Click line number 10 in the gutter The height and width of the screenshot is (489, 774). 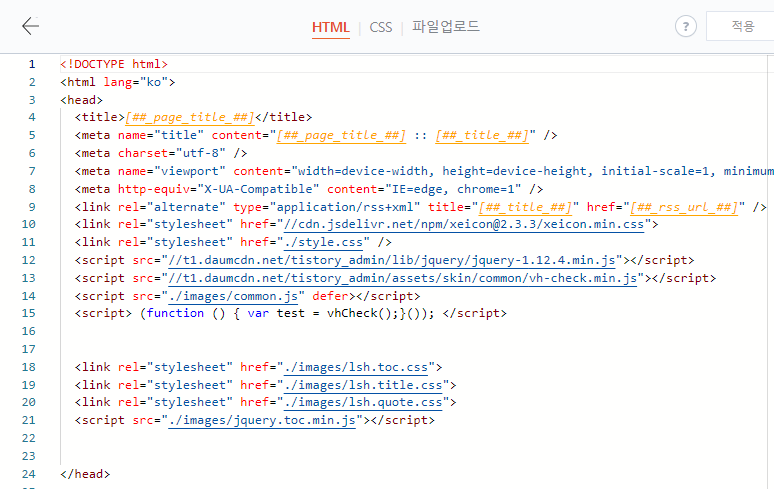click(x=29, y=225)
